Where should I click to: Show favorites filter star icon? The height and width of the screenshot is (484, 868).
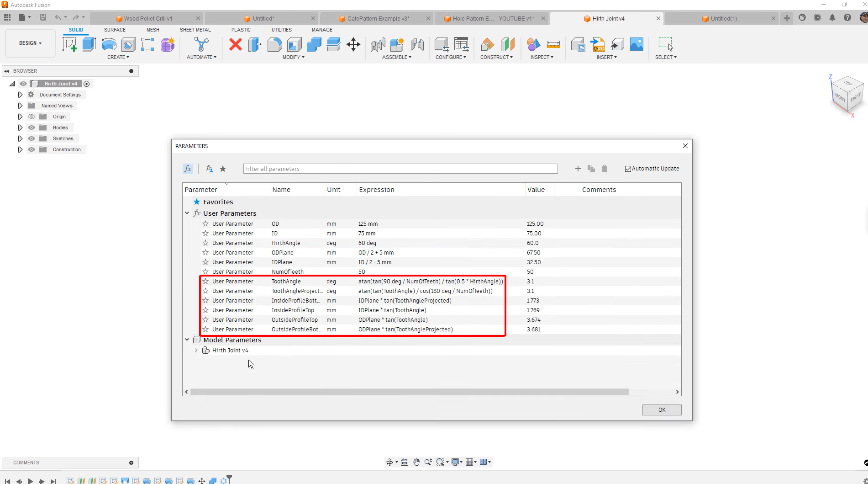pyautogui.click(x=223, y=169)
